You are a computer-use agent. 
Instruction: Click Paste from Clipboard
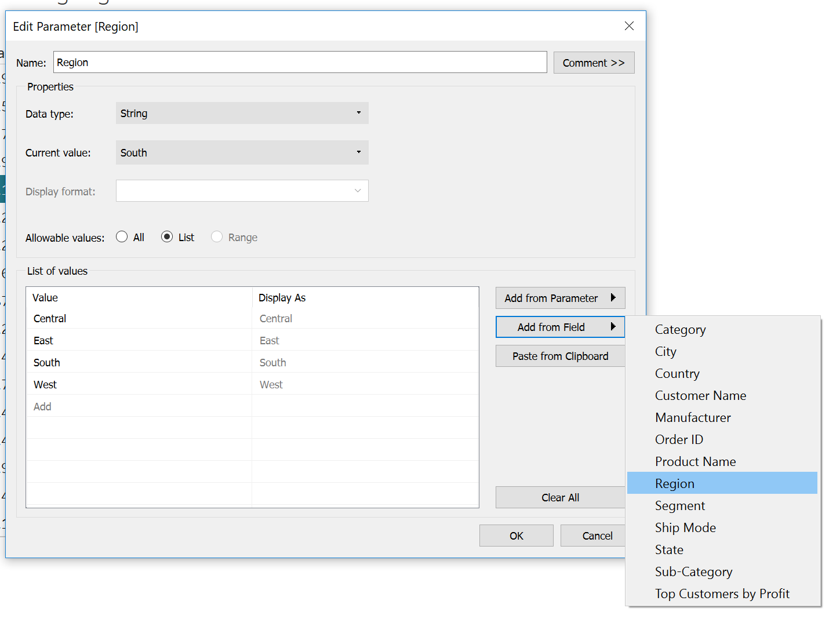click(559, 356)
